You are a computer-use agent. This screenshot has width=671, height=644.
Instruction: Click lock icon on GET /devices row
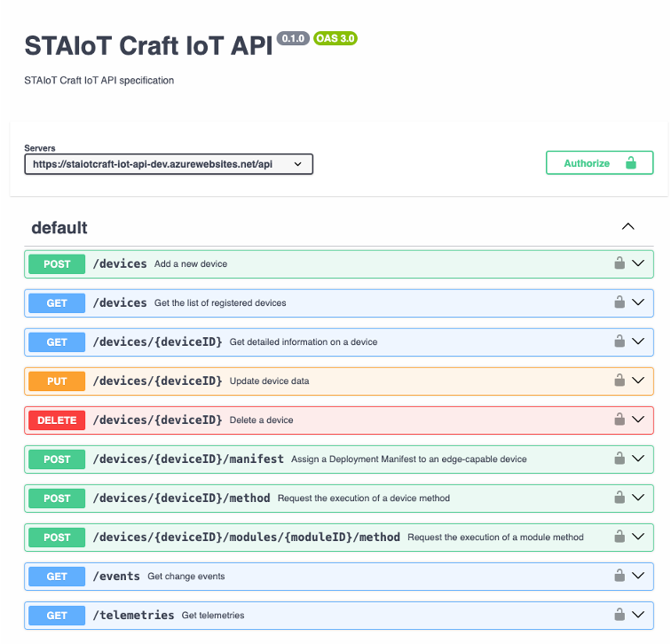620,302
